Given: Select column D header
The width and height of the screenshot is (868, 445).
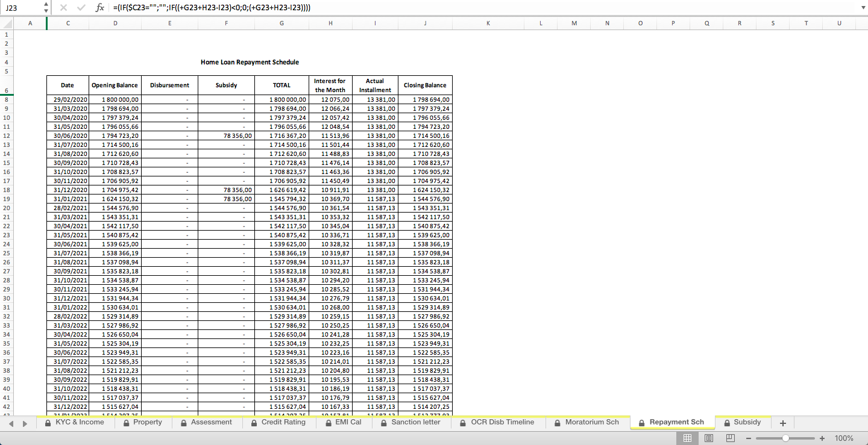Looking at the screenshot, I should [115, 23].
